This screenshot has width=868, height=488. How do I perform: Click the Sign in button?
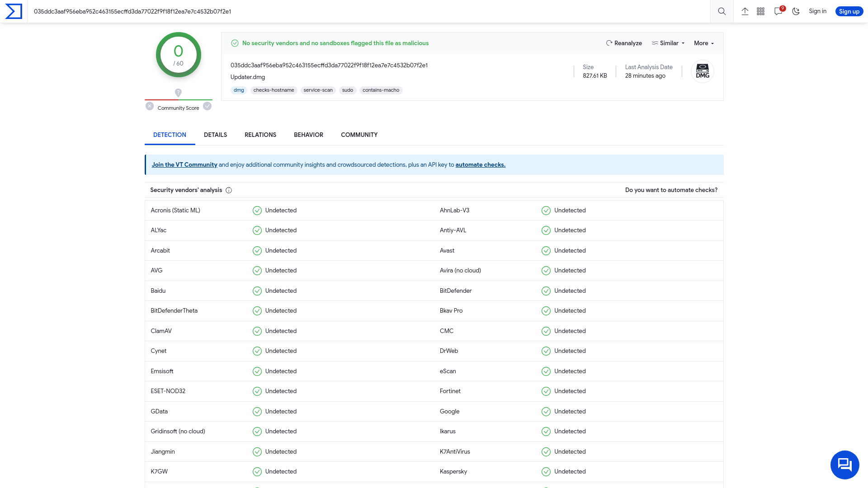point(818,11)
